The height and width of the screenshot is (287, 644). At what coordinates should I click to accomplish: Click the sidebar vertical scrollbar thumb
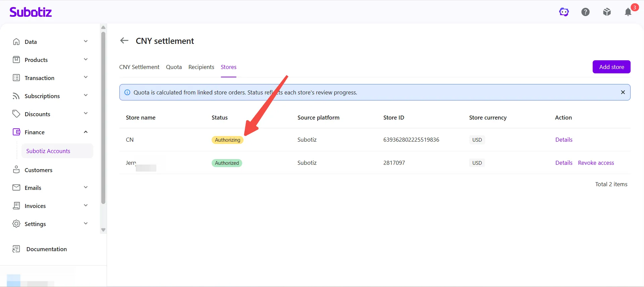click(x=103, y=117)
